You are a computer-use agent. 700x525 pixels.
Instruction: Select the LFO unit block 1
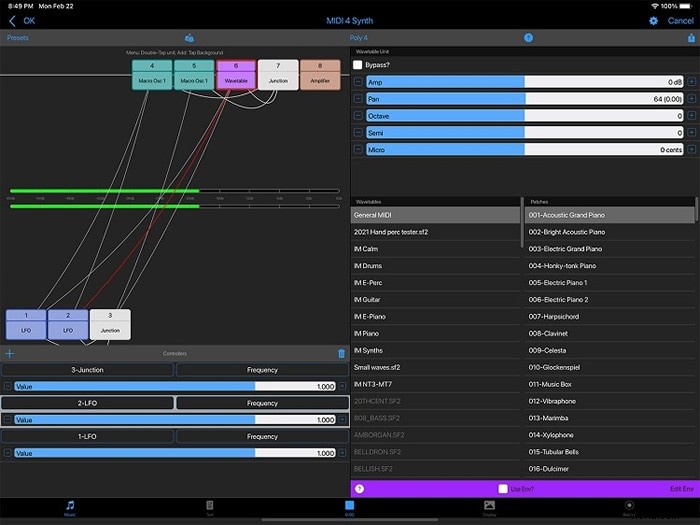(26, 325)
